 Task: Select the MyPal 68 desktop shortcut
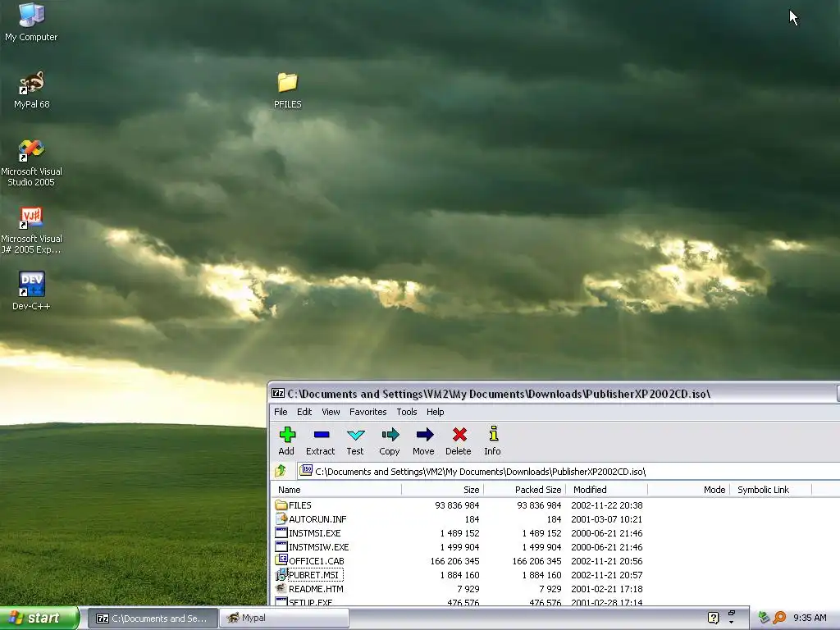coord(31,90)
